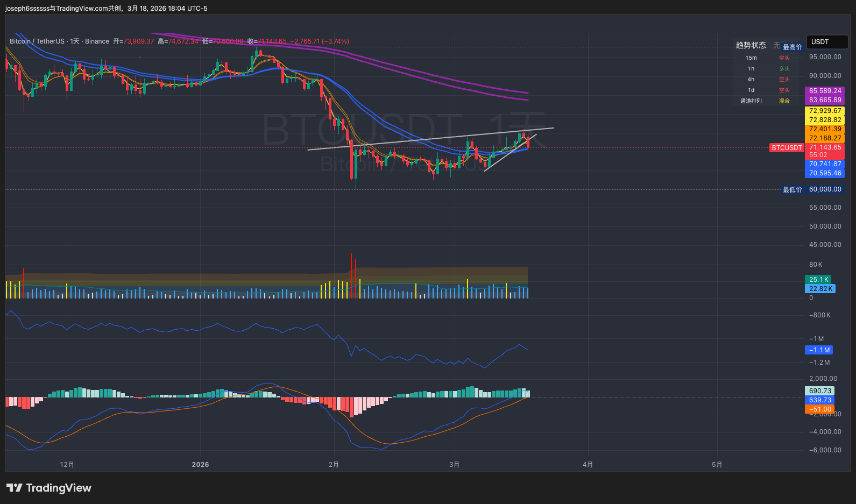Click the 4h row in trend table
This screenshot has height=504, width=856.
point(751,80)
